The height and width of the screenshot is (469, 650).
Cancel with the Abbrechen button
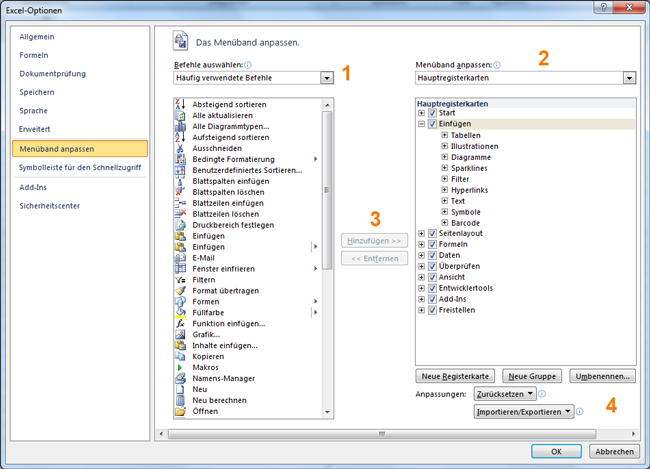pos(614,452)
